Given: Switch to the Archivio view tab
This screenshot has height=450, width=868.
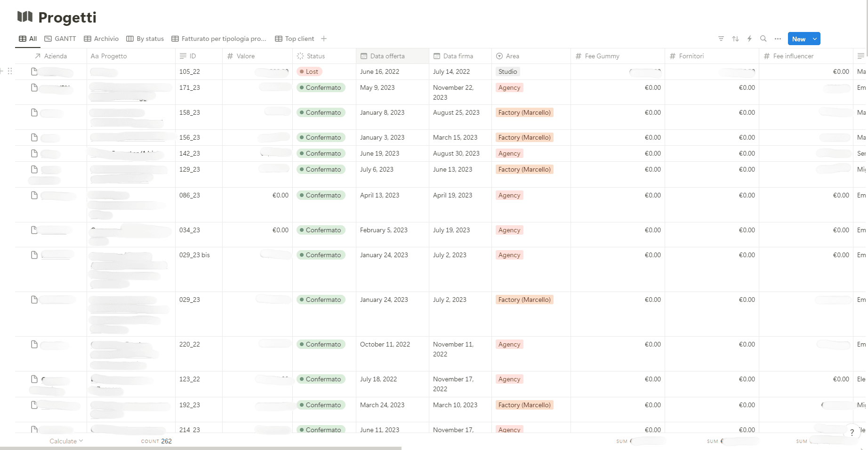Looking at the screenshot, I should [101, 39].
